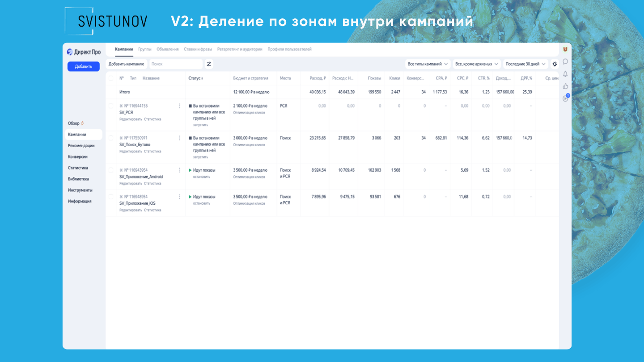Open the video tutorials icon with badge

(565, 98)
